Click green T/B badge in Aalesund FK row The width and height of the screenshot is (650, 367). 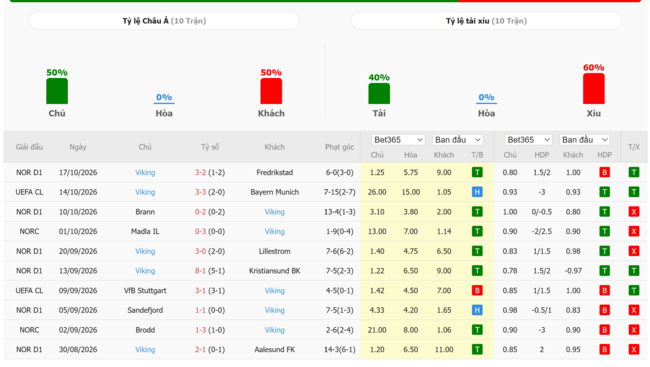coord(477,350)
